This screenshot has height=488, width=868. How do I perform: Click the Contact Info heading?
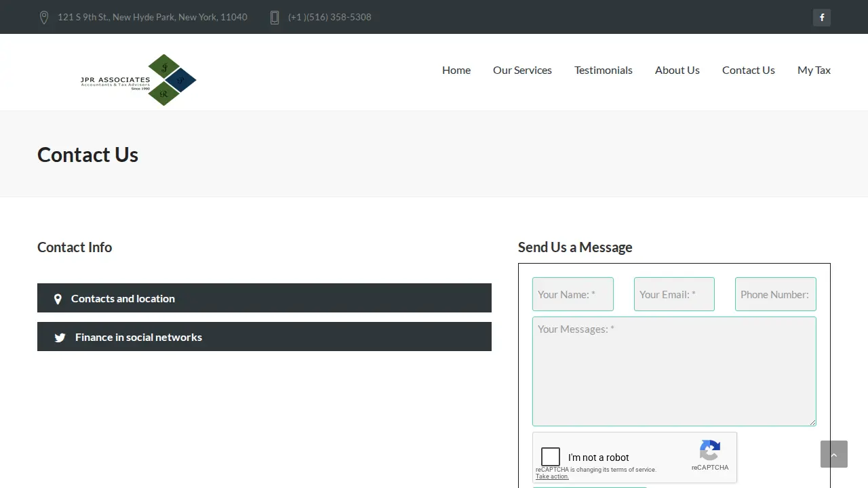pyautogui.click(x=75, y=247)
